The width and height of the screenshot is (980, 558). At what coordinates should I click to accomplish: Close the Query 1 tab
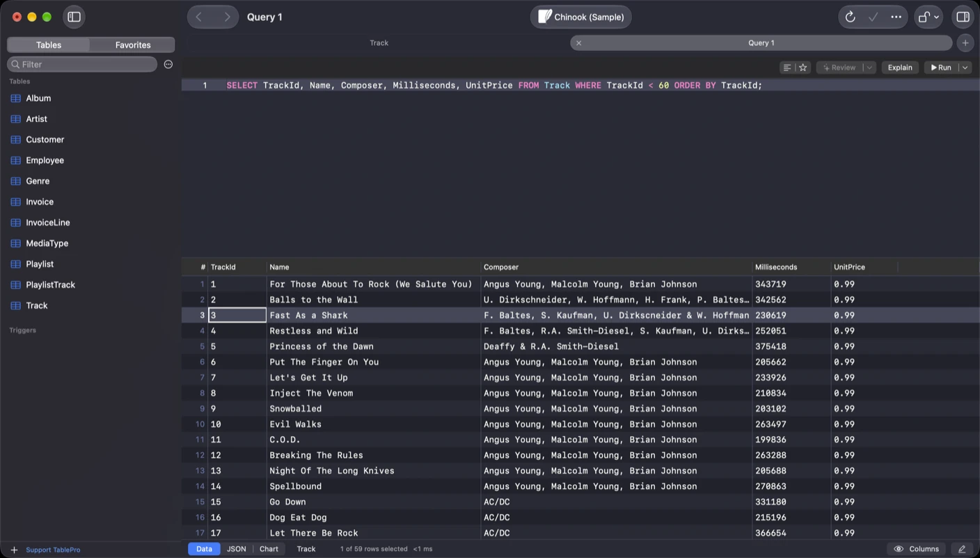(x=578, y=43)
